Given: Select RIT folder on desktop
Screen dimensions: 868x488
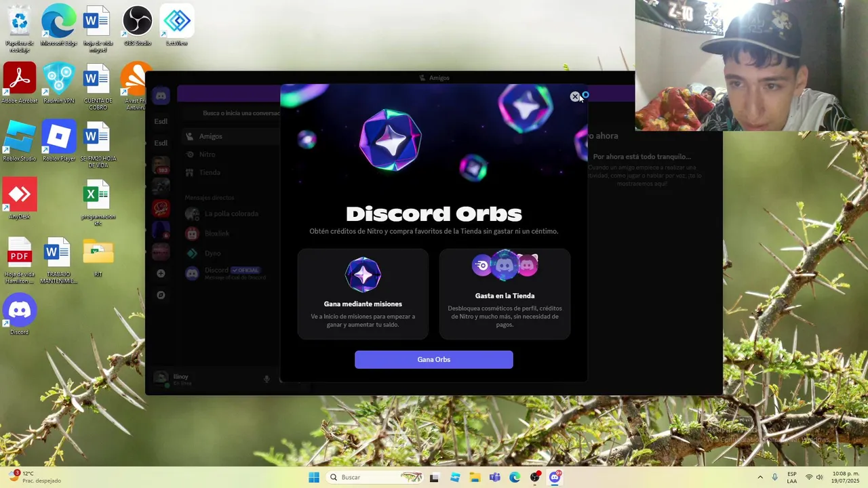Looking at the screenshot, I should (x=98, y=258).
